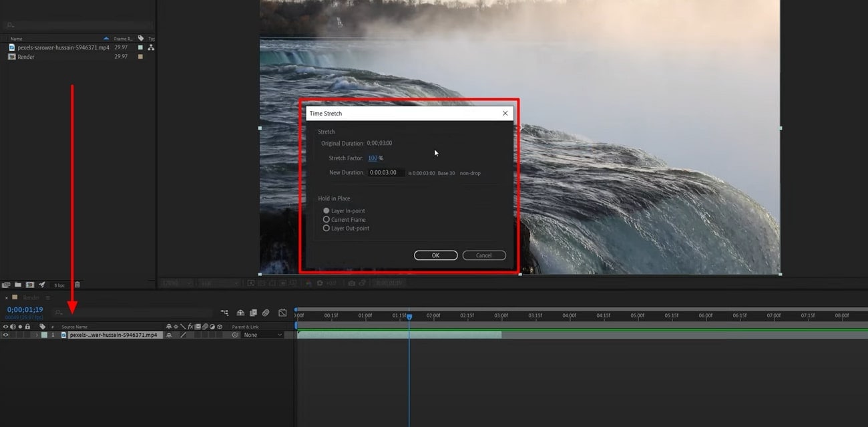Use the parent pick whip on pexels layer

(x=235, y=335)
